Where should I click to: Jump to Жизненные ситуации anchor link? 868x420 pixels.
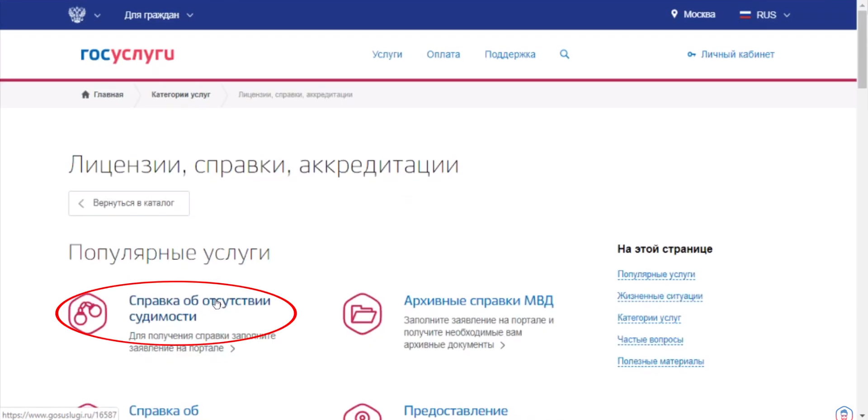pyautogui.click(x=660, y=296)
